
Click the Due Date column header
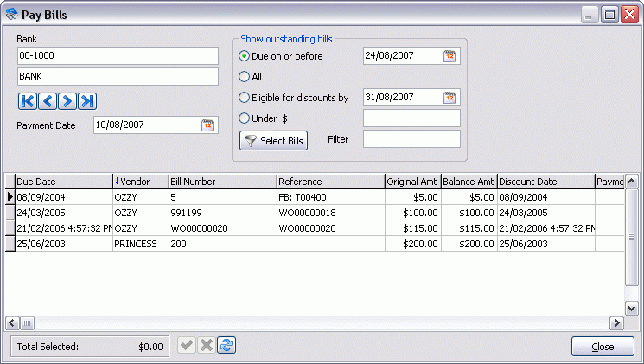tap(61, 182)
